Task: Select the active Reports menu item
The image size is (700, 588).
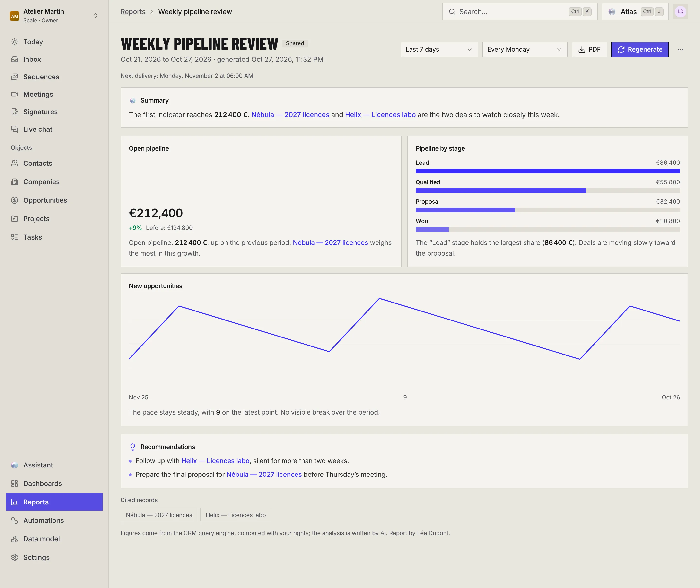Action: [x=54, y=502]
